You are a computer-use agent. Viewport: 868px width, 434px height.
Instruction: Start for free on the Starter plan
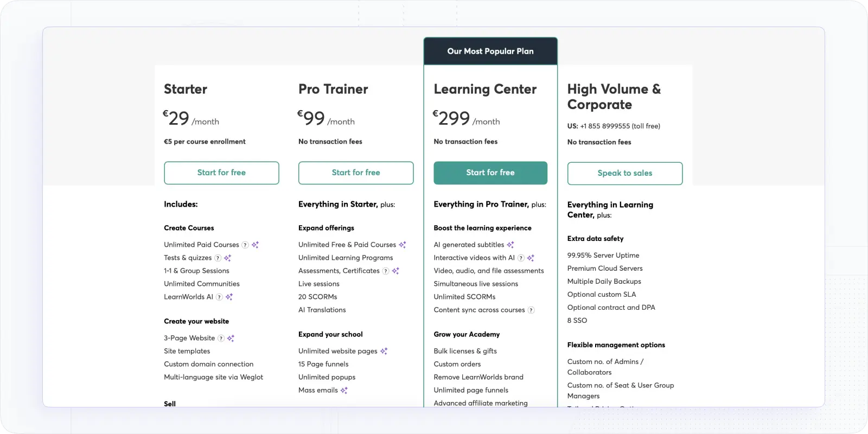tap(221, 173)
